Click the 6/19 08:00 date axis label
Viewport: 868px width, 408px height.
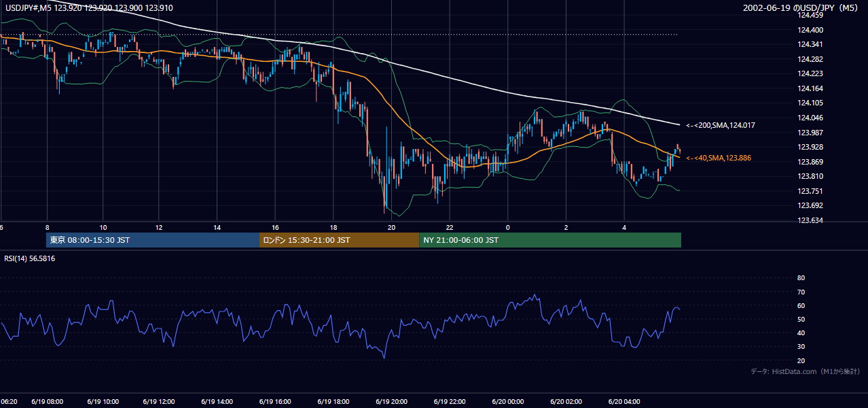pos(47,401)
